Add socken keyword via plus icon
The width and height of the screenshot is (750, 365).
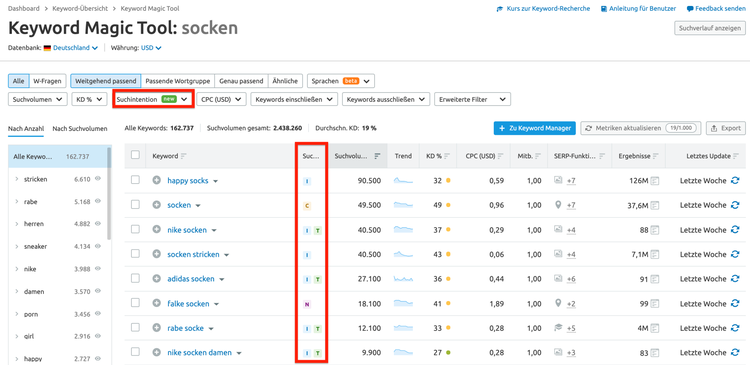[x=156, y=205]
